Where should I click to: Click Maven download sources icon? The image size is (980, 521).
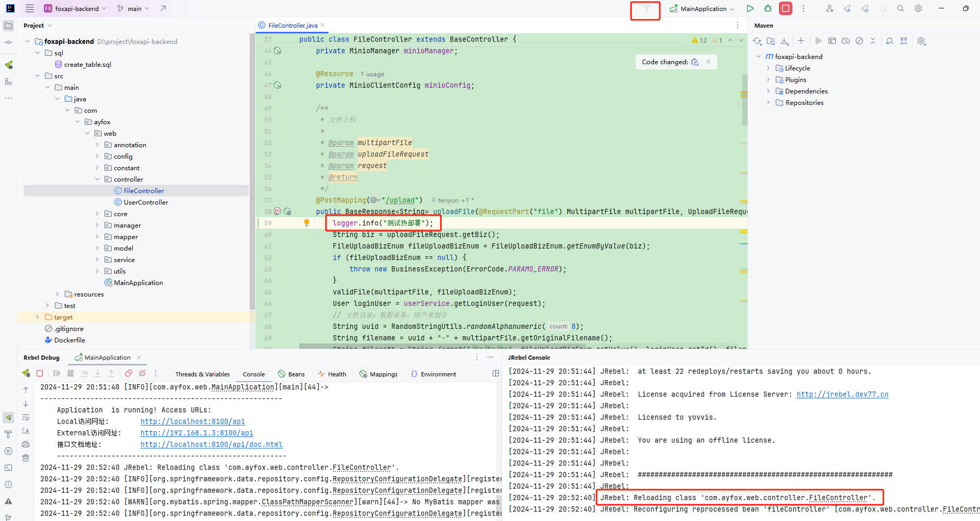point(785,41)
